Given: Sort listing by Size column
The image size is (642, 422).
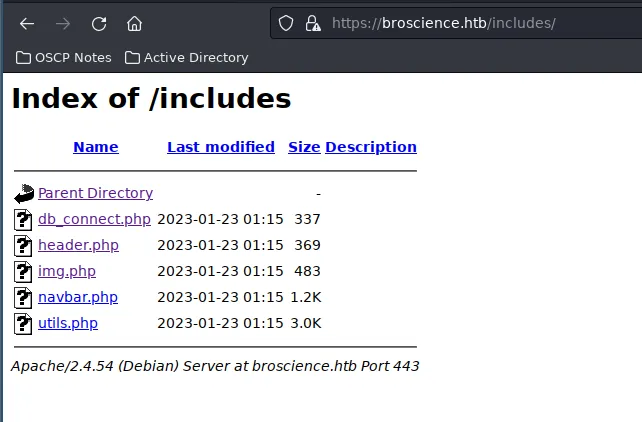Looking at the screenshot, I should 304,147.
